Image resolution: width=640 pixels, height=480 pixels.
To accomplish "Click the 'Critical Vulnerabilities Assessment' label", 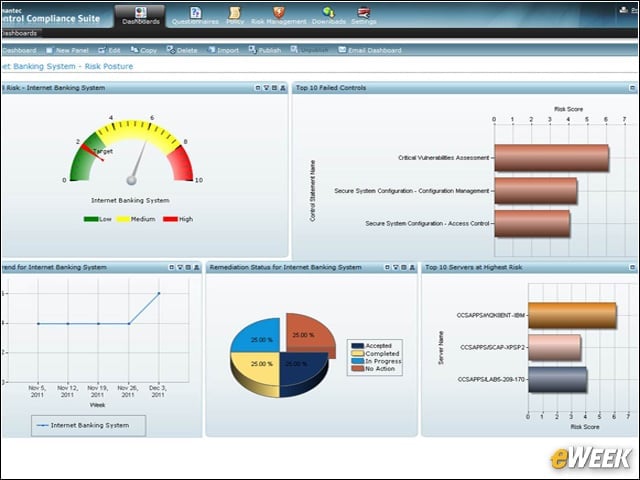I will pos(443,158).
